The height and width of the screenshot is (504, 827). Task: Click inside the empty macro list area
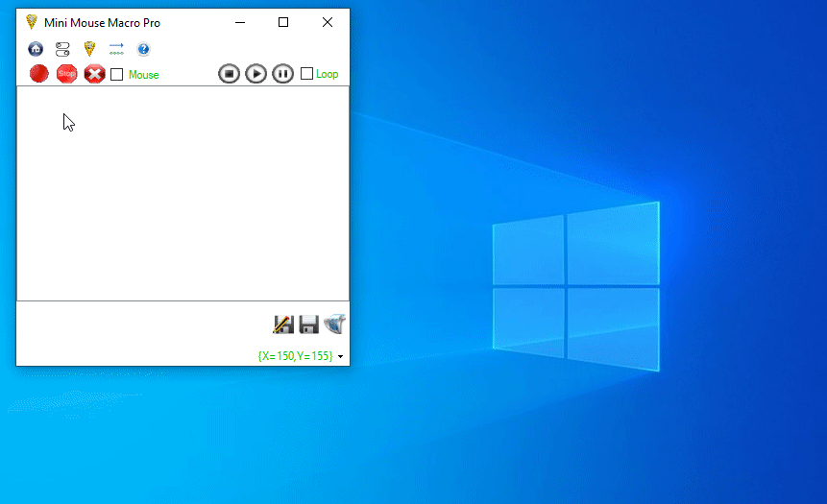[x=182, y=192]
